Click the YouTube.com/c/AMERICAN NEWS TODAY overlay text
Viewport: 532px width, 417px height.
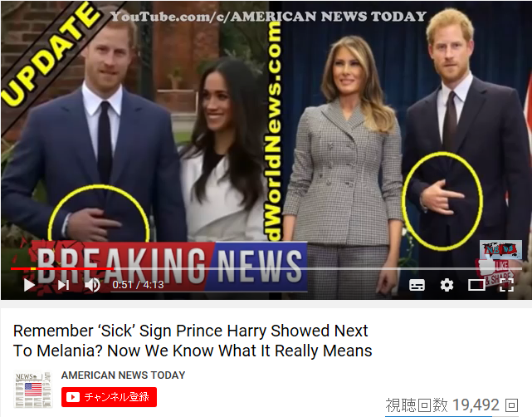pos(268,17)
